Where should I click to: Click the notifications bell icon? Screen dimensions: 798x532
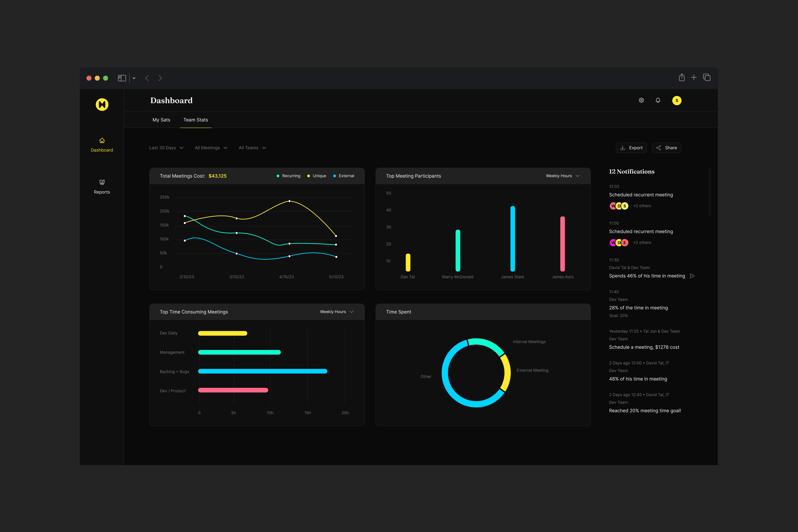point(658,100)
